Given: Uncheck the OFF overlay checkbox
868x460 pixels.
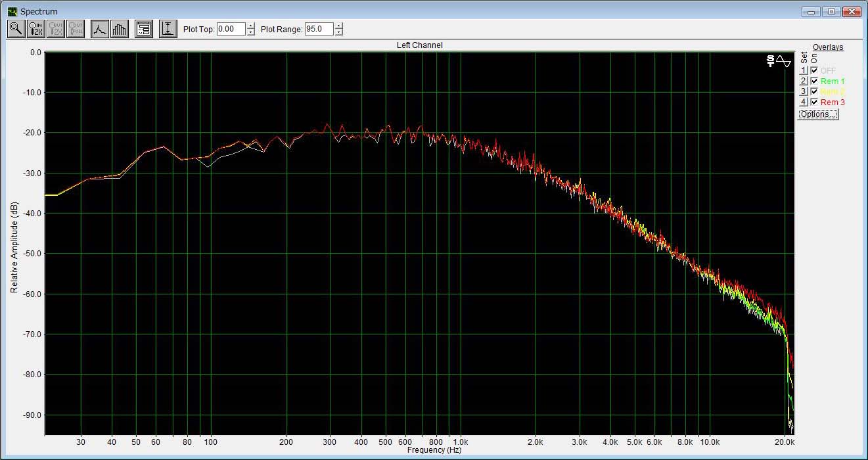Looking at the screenshot, I should click(814, 70).
